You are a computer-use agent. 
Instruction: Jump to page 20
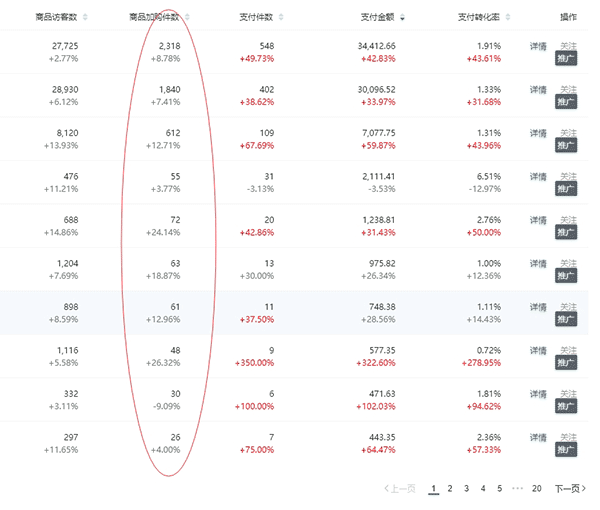(x=537, y=489)
